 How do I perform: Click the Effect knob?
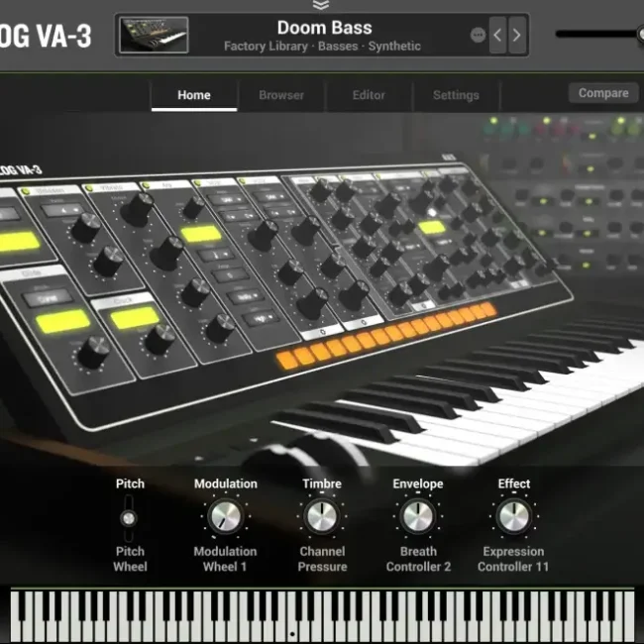(x=513, y=517)
